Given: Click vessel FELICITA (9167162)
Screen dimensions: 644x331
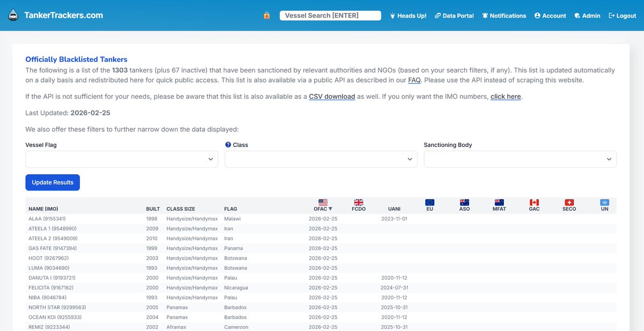Looking at the screenshot, I should (x=51, y=288).
